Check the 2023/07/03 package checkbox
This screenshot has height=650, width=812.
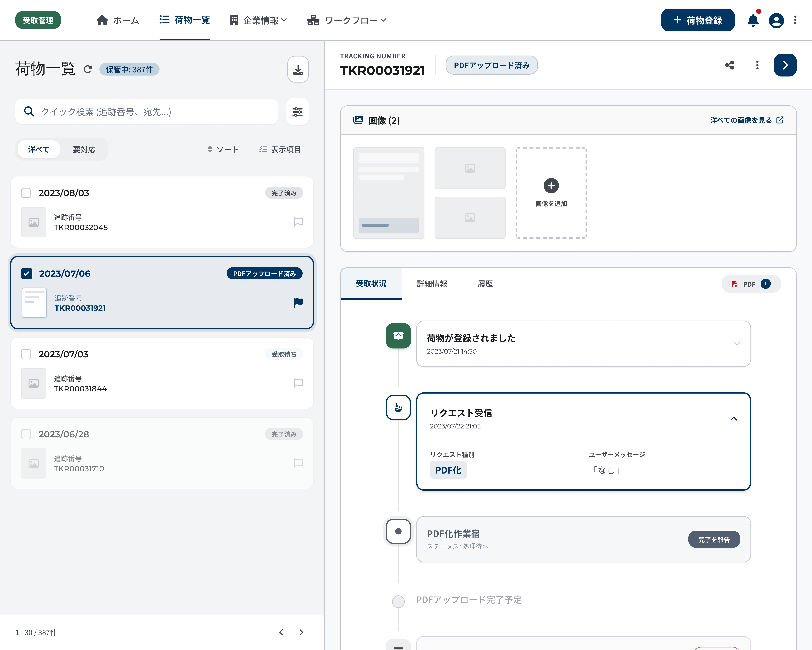[26, 354]
